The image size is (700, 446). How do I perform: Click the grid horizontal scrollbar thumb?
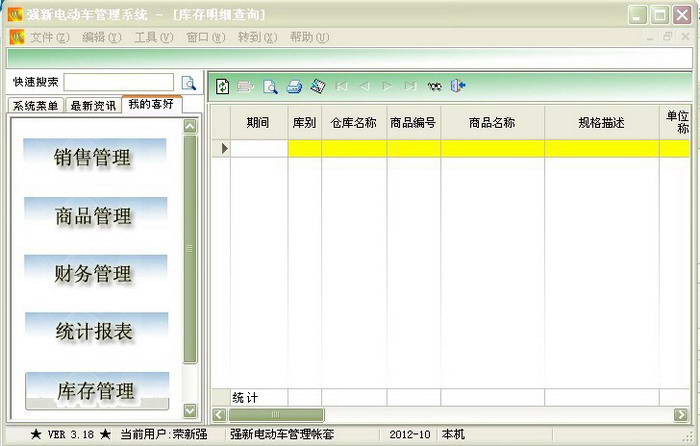tap(276, 415)
